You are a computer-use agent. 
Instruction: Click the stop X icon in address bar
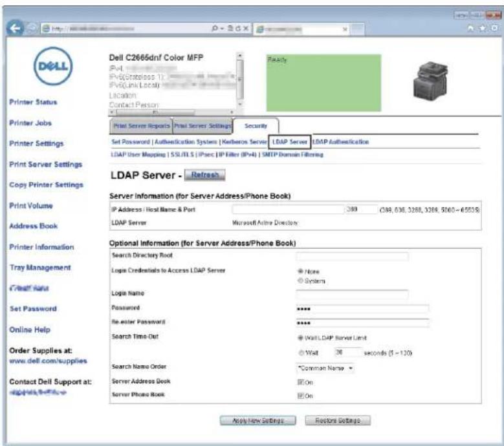pyautogui.click(x=246, y=28)
